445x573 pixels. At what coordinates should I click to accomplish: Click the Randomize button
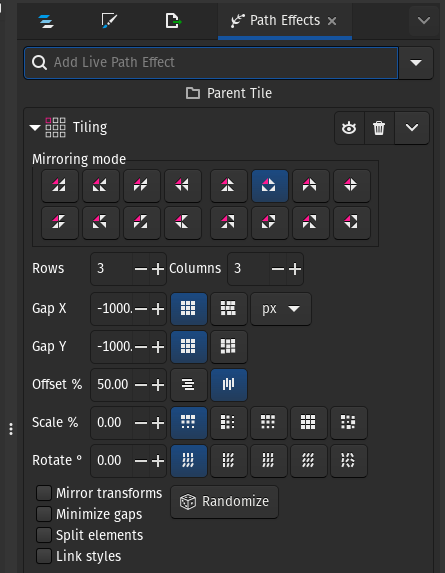pyautogui.click(x=224, y=502)
